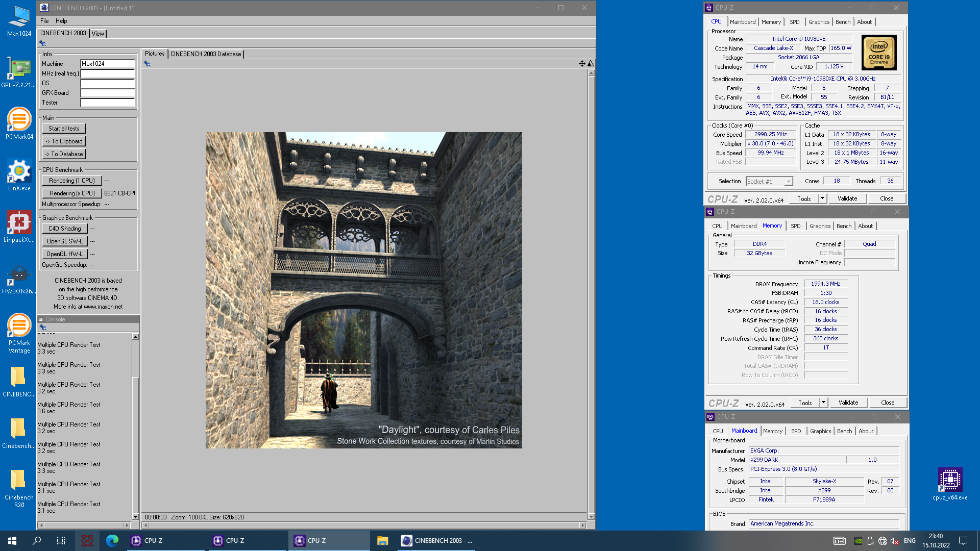980x551 pixels.
Task: Select the Cinebench R20 folder icon
Action: click(19, 487)
